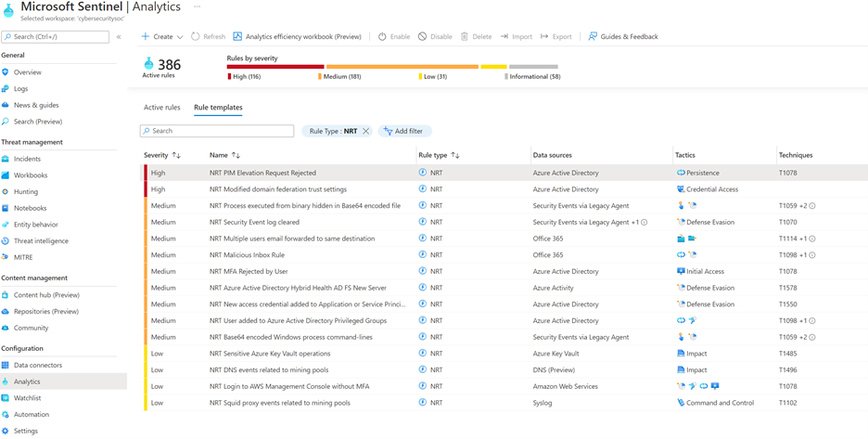Select NRT Malicious Inbox Rule row
The height and width of the screenshot is (439, 868).
pos(504,255)
